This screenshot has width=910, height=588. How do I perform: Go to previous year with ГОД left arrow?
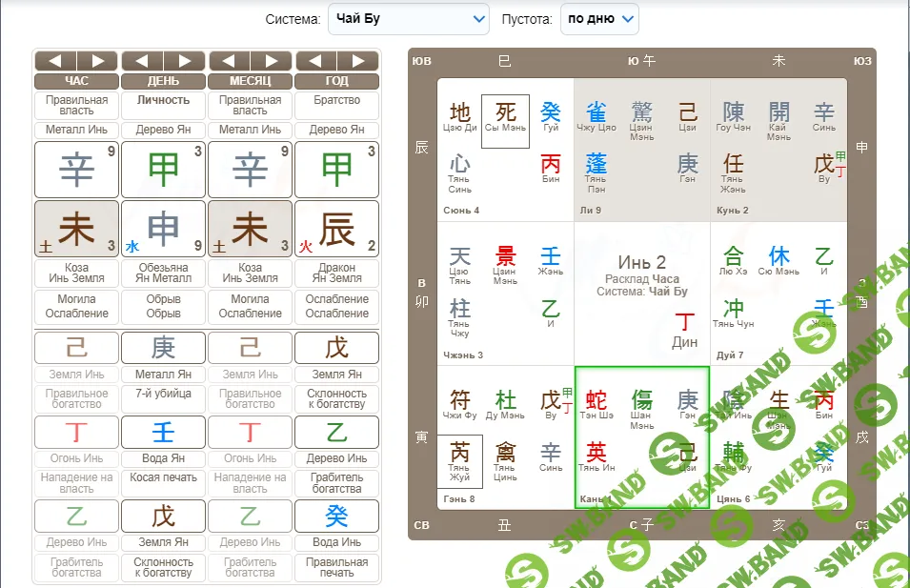(x=316, y=61)
